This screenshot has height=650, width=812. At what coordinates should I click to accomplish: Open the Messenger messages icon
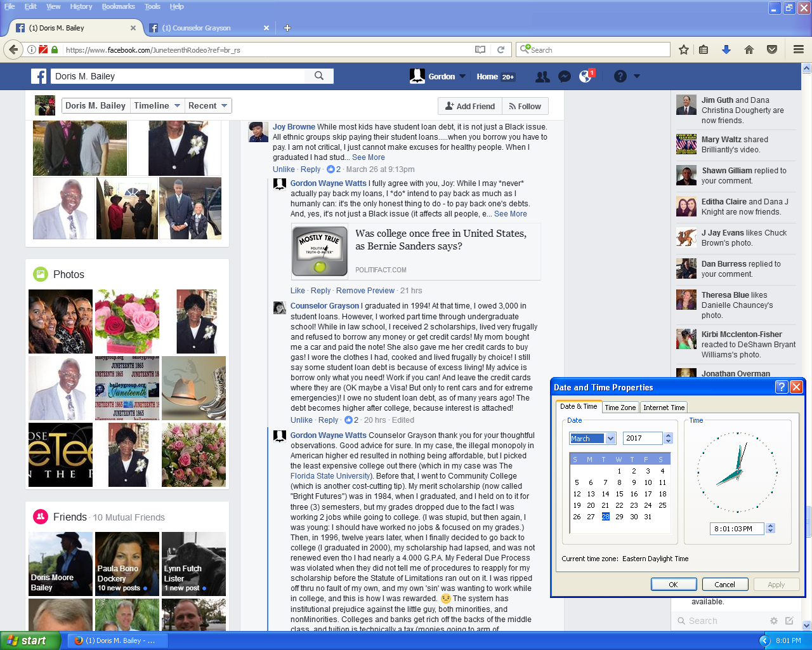coord(564,77)
